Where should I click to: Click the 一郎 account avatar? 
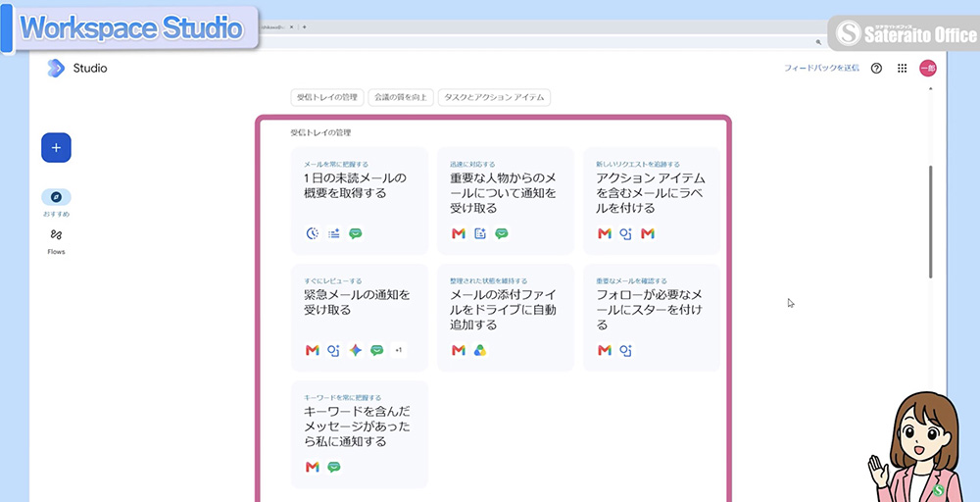[x=927, y=68]
